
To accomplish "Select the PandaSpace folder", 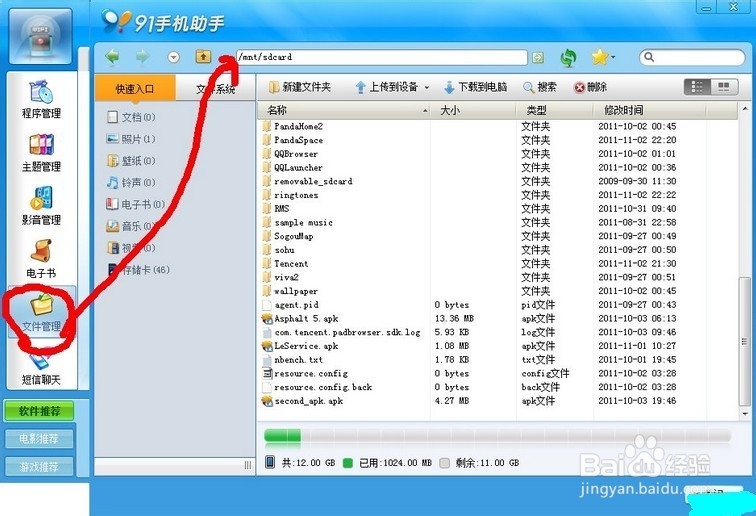I will tap(293, 140).
